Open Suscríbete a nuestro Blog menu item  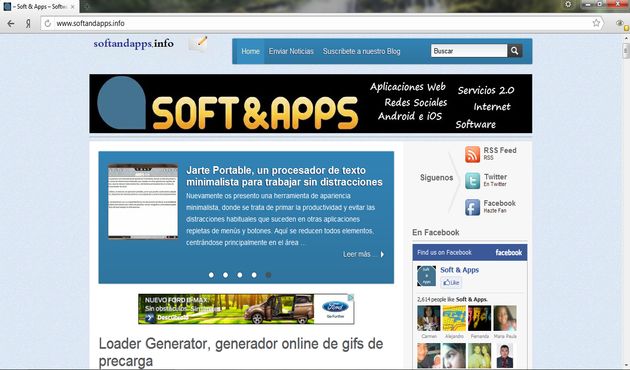click(x=361, y=51)
